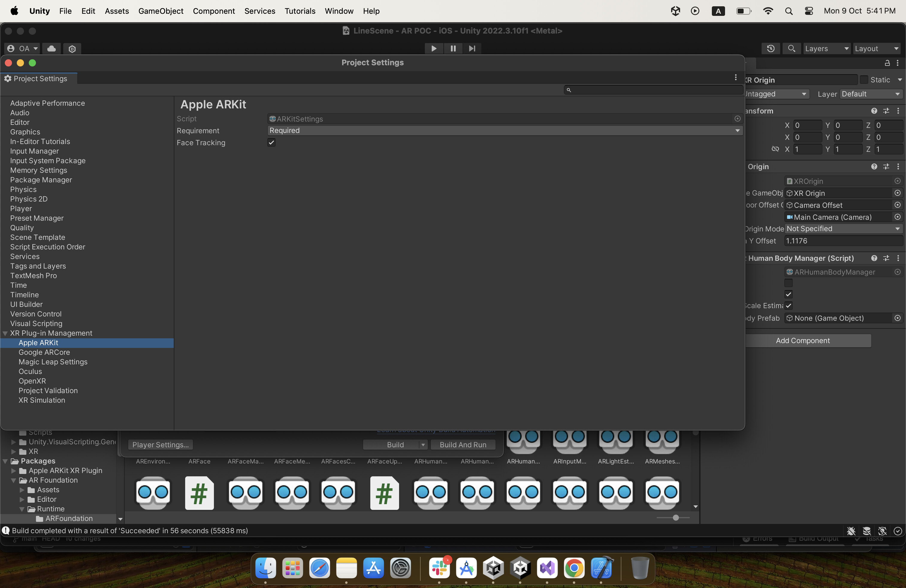Viewport: 906px width, 588px height.
Task: Click the object picker circle beside ARKitSettings
Action: (x=737, y=119)
